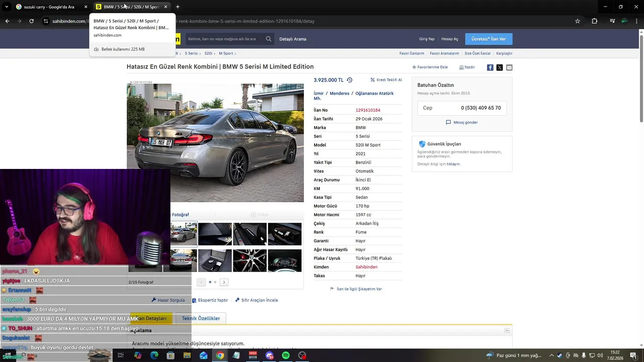Click Sıfır Araçları İncele link
This screenshot has width=644, height=362.
pyautogui.click(x=257, y=300)
